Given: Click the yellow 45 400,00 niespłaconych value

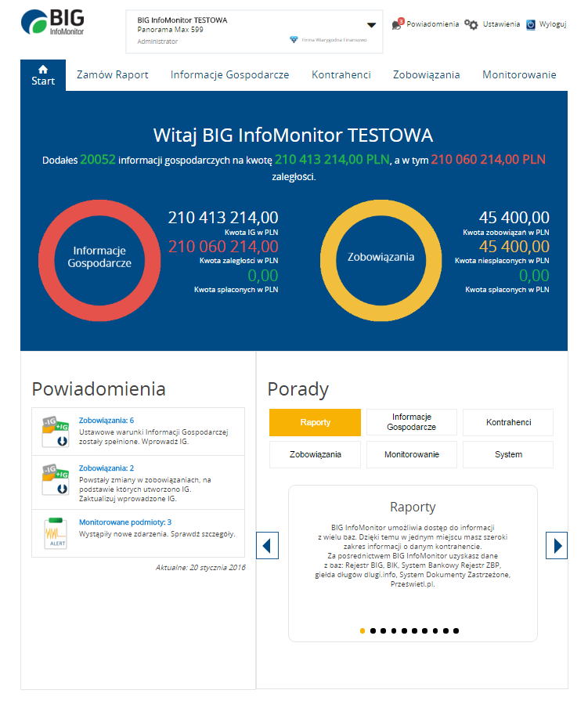Looking at the screenshot, I should [514, 247].
